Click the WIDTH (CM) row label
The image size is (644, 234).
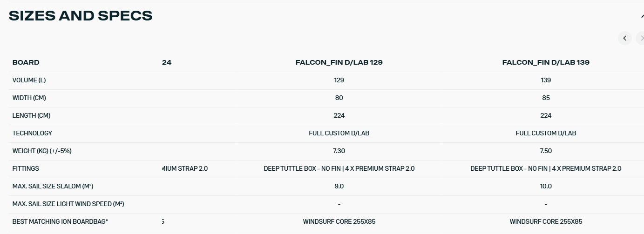point(29,98)
